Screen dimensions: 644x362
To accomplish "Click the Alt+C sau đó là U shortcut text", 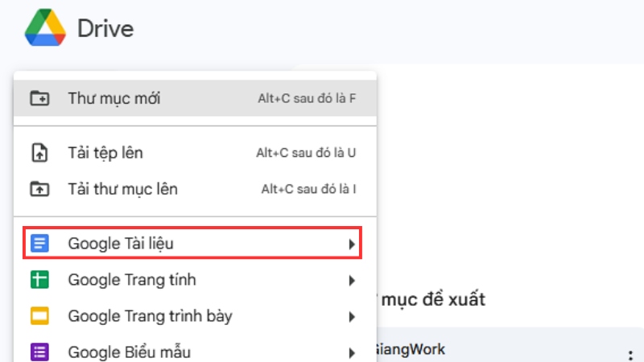I will [x=306, y=153].
